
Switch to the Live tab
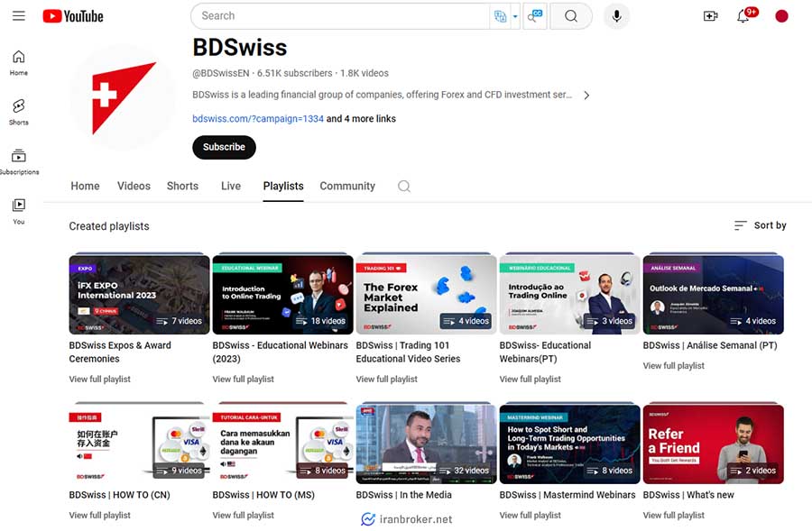pyautogui.click(x=230, y=187)
